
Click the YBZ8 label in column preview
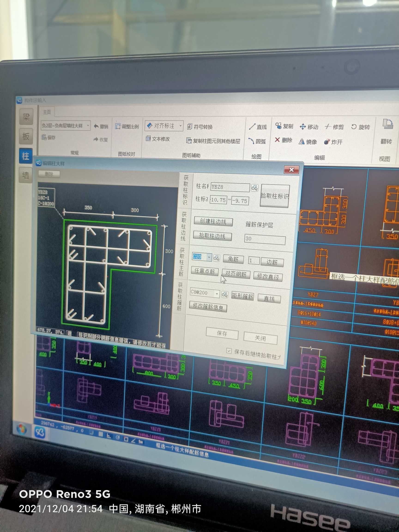click(x=43, y=192)
